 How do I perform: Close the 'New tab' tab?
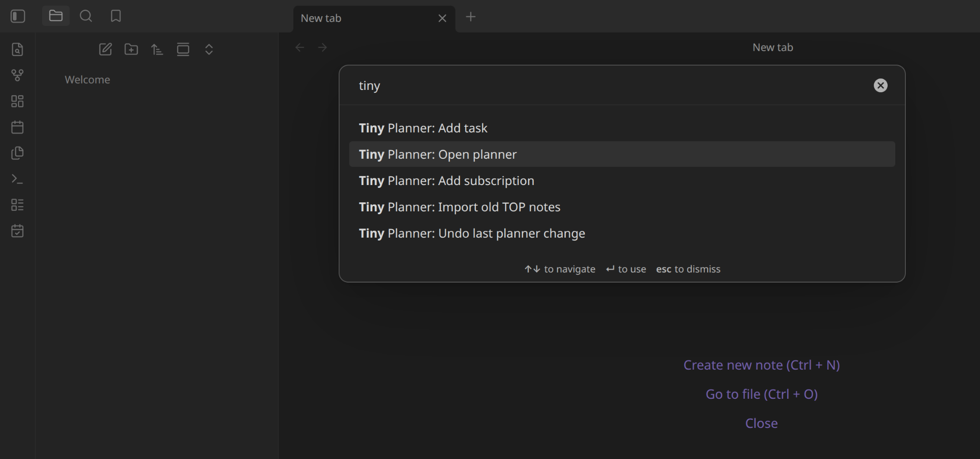tap(442, 18)
